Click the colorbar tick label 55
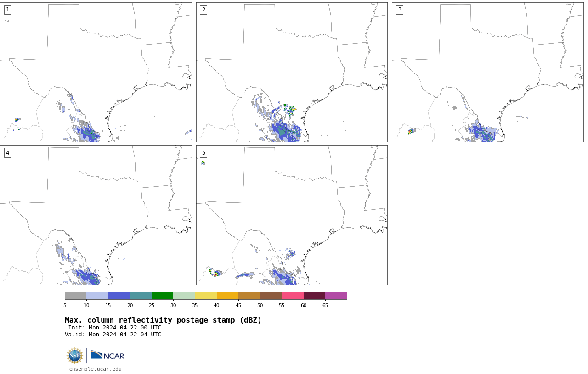This screenshot has height=374, width=588. (282, 305)
